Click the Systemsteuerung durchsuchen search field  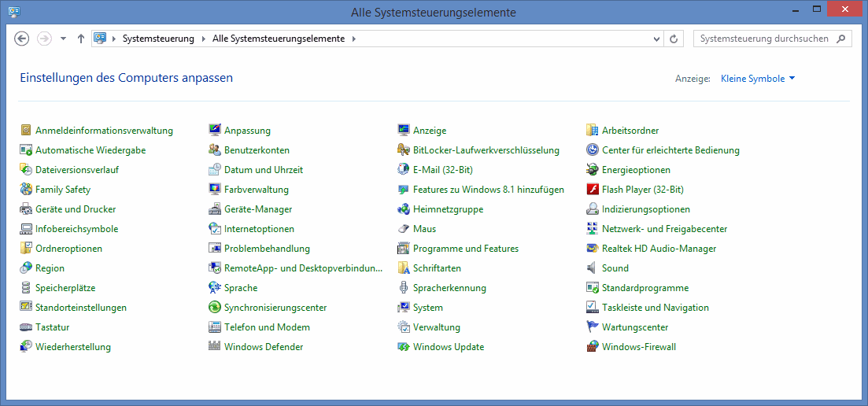[763, 39]
